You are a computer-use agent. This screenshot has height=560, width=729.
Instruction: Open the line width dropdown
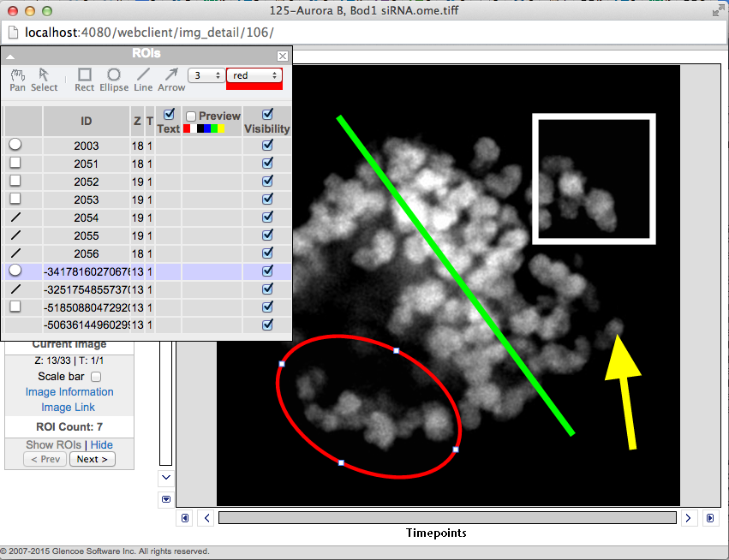pyautogui.click(x=206, y=75)
